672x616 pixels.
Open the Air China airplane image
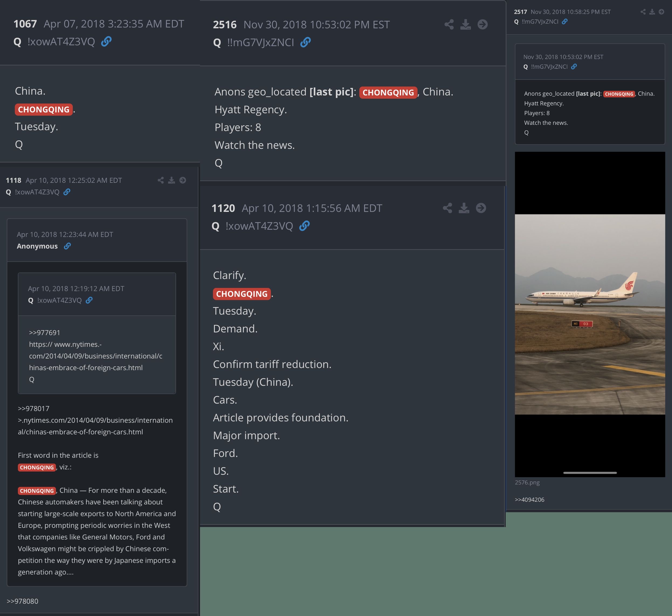(590, 314)
